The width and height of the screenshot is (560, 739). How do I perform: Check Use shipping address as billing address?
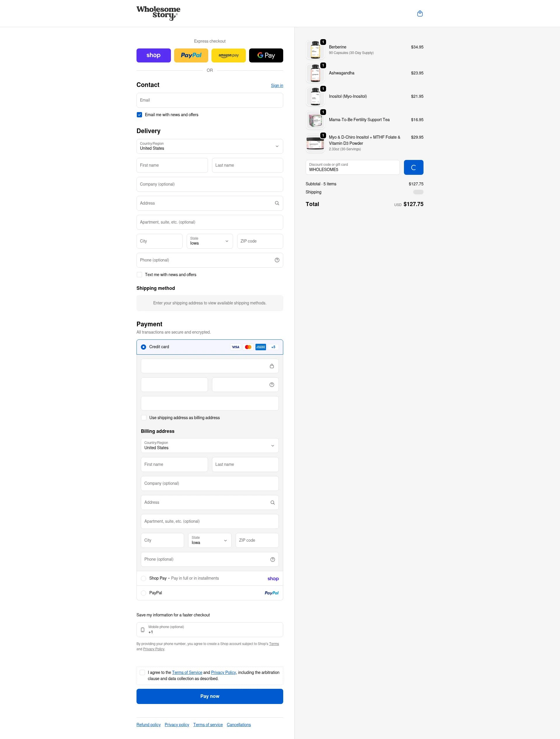(143, 418)
